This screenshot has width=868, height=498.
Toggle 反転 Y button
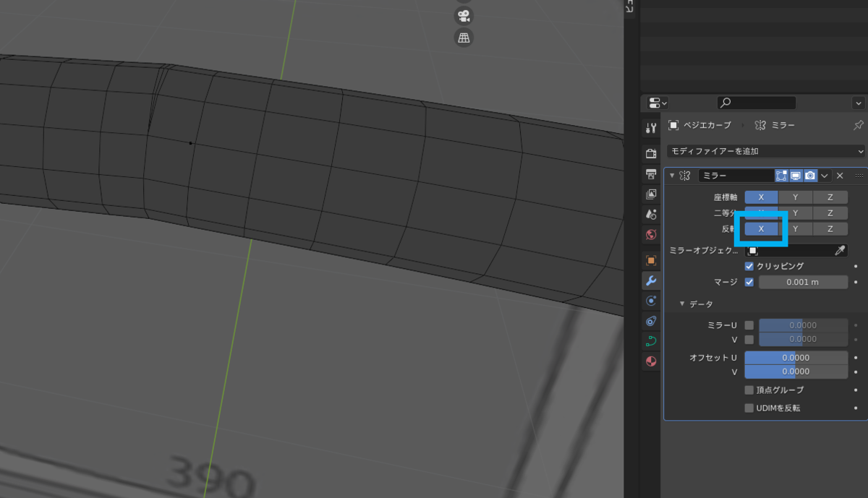pyautogui.click(x=796, y=228)
